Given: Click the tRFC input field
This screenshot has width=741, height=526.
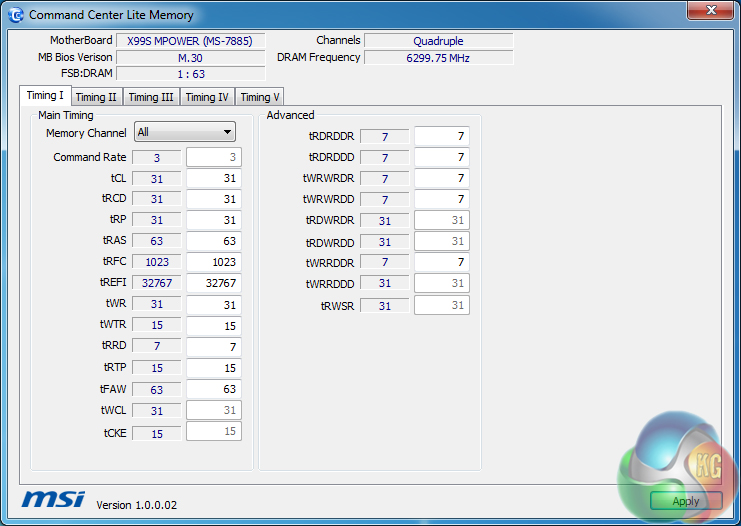Looking at the screenshot, I should [214, 262].
